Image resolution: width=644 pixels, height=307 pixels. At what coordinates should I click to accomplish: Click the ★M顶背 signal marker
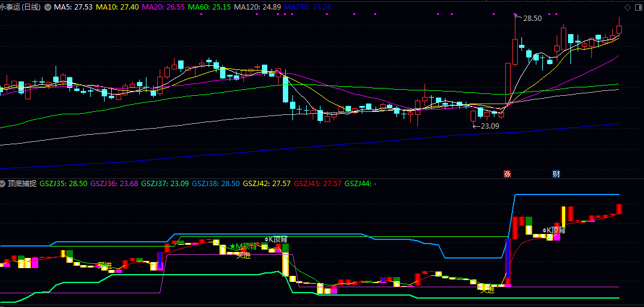[x=243, y=246]
